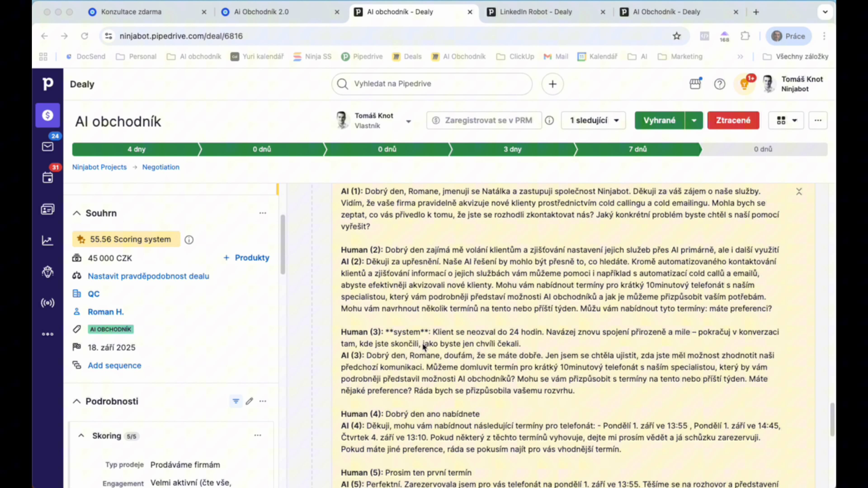Bookmark page with star icon
This screenshot has height=488, width=868.
click(x=677, y=36)
